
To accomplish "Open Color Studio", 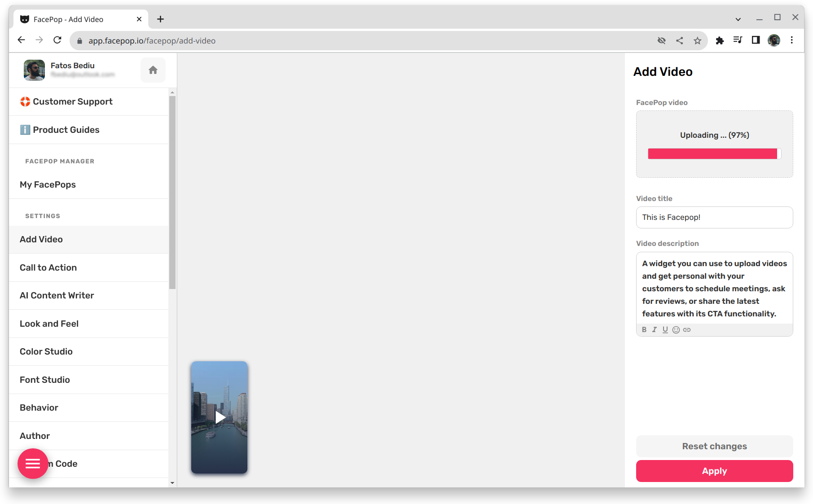I will click(89, 352).
